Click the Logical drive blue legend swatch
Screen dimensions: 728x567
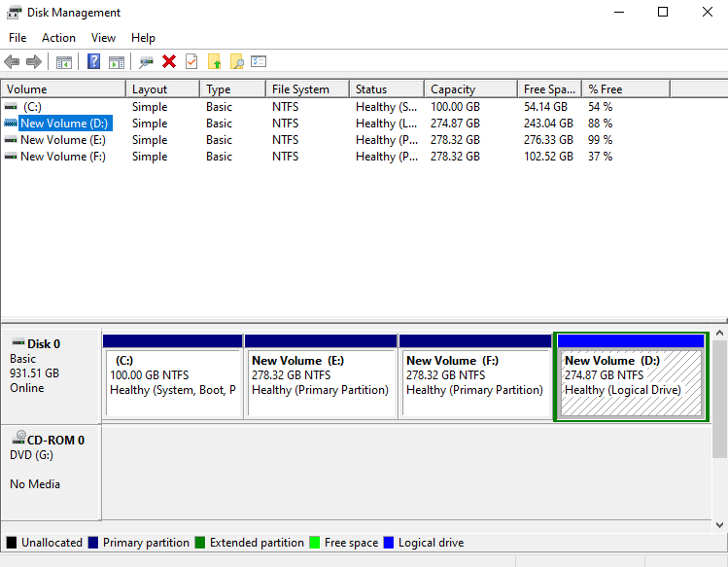click(389, 543)
